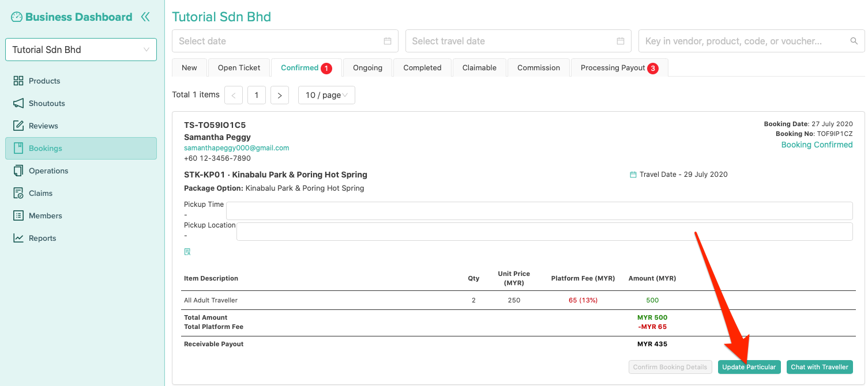Open the 10 / page size dropdown
The height and width of the screenshot is (386, 868).
pyautogui.click(x=326, y=95)
